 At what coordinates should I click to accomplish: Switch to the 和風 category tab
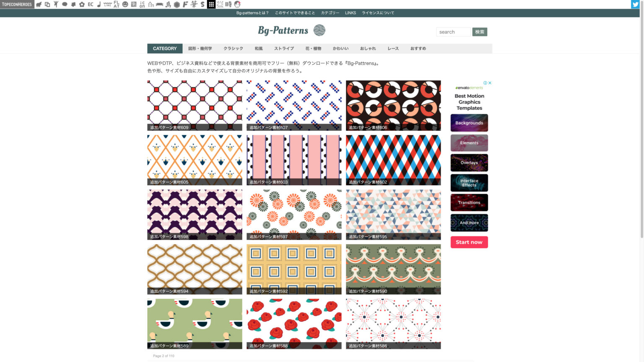(x=258, y=48)
